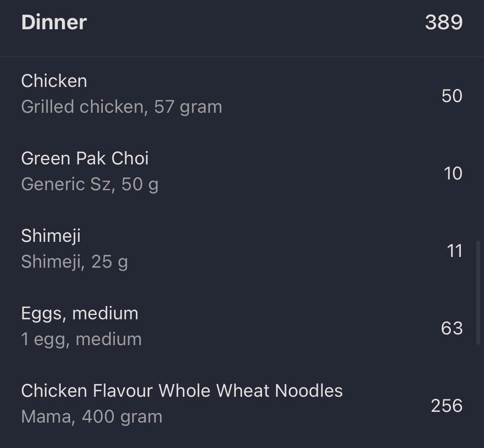The height and width of the screenshot is (448, 484).
Task: Open the Green Pak Choi entry
Action: [x=85, y=159]
